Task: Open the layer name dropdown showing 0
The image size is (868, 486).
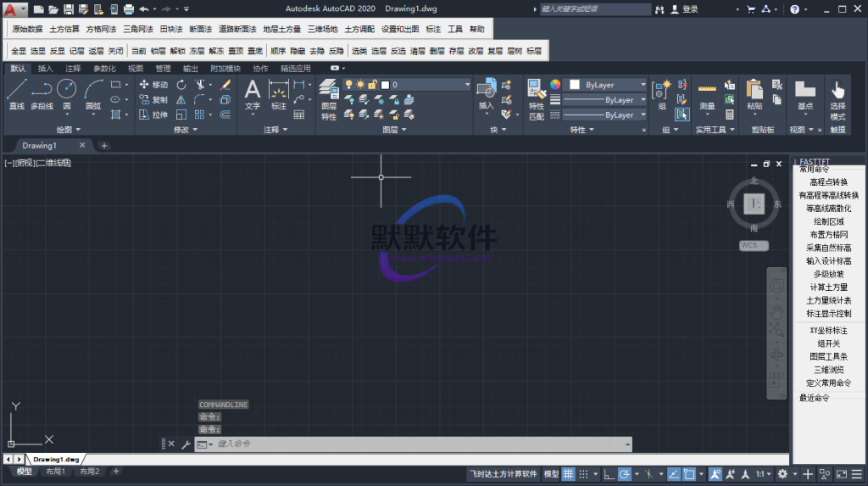Action: pyautogui.click(x=428, y=85)
